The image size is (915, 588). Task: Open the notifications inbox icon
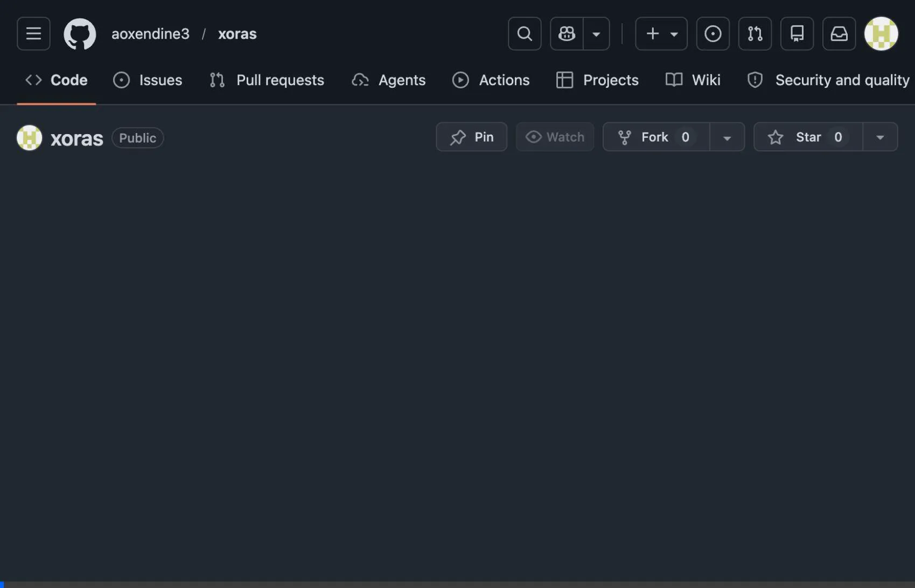(x=839, y=33)
